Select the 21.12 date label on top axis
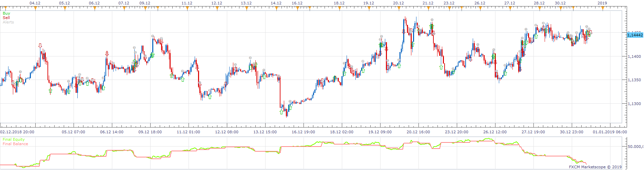Screen dimensions: 644x170 428,3
